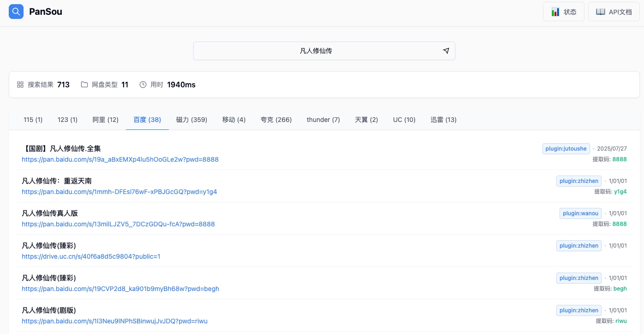
Task: Open the 迅雷 (13) tab
Action: pyautogui.click(x=443, y=120)
